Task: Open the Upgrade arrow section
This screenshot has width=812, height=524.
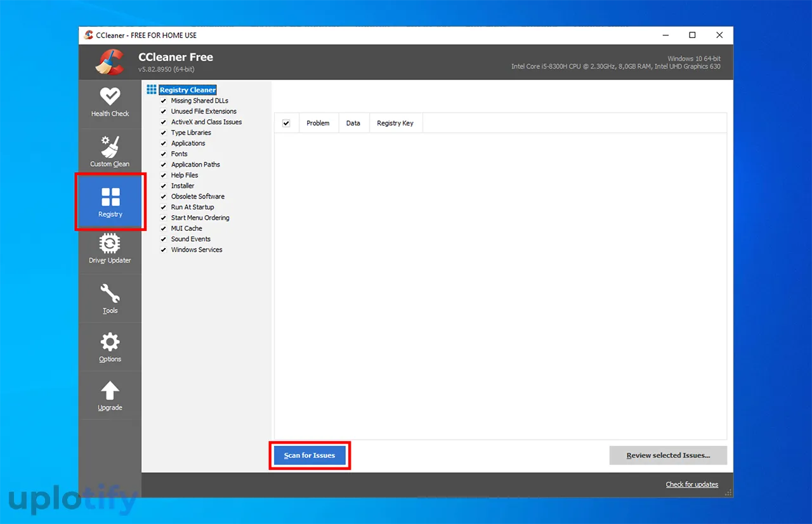Action: click(x=110, y=396)
